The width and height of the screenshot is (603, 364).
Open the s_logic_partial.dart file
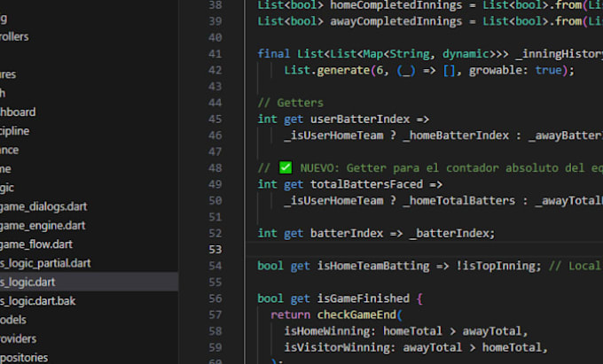point(45,263)
